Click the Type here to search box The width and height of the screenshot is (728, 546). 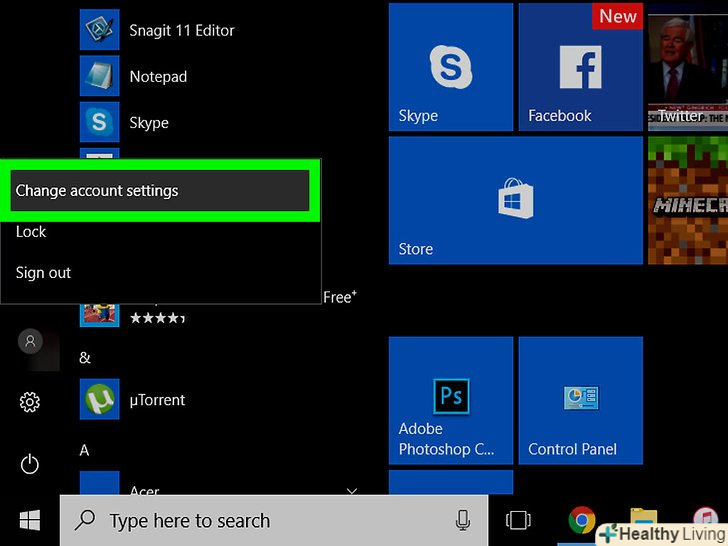pos(260,520)
